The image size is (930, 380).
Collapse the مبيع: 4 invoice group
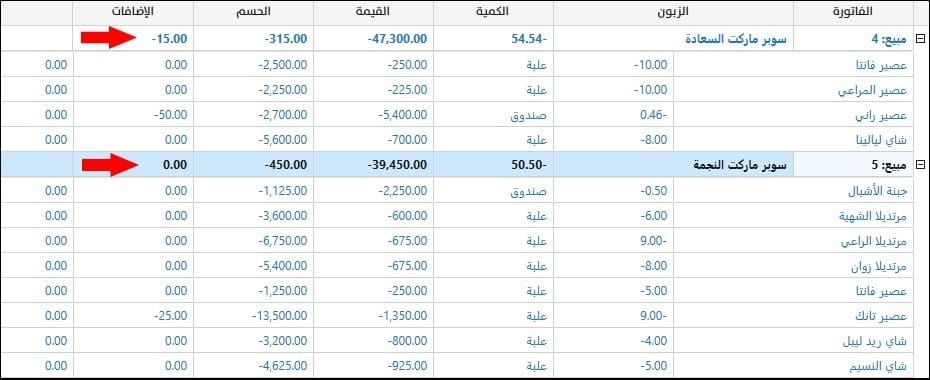[x=921, y=39]
